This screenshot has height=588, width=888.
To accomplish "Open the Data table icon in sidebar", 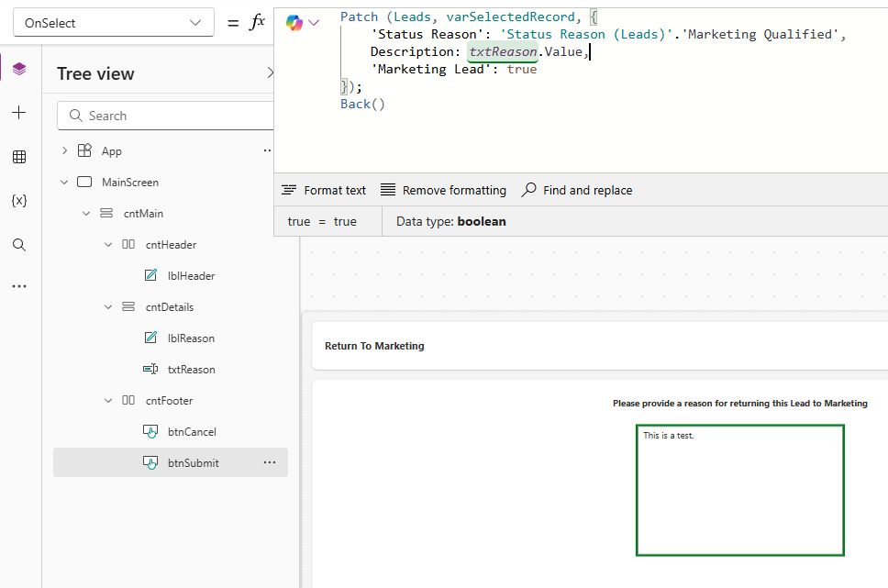I will [19, 157].
